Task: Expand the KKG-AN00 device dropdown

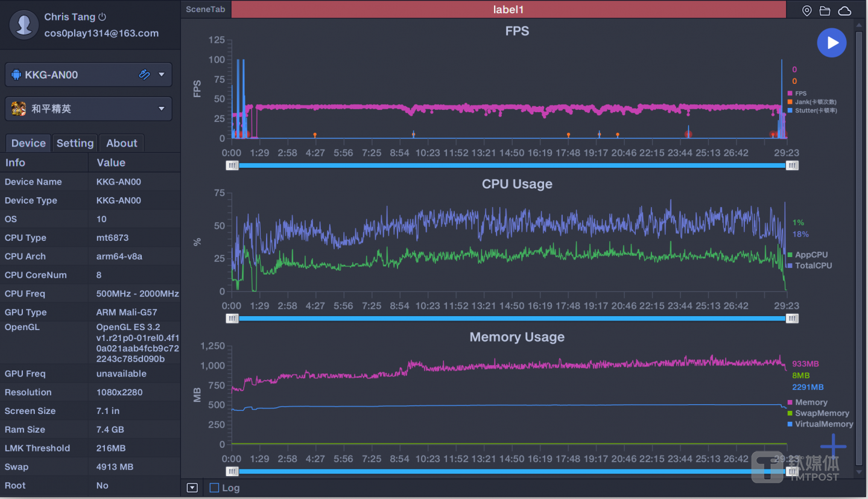Action: (x=162, y=75)
